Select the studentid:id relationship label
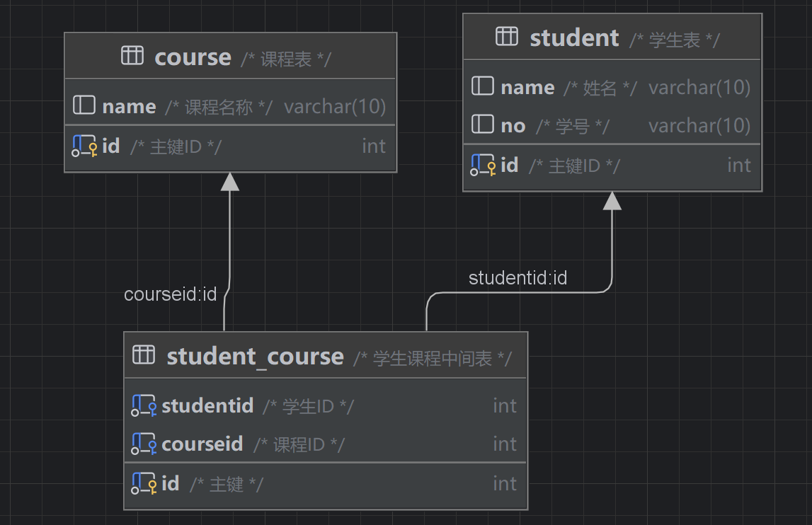 [517, 278]
